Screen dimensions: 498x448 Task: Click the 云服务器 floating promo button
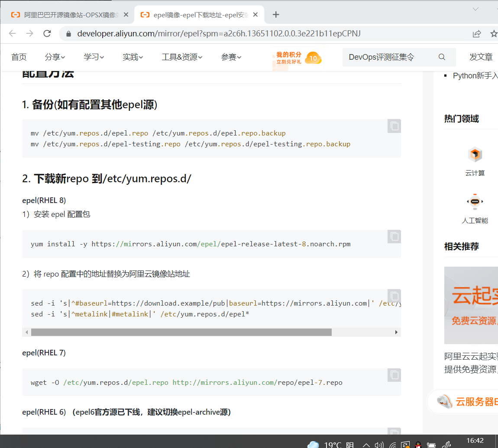coord(464,402)
